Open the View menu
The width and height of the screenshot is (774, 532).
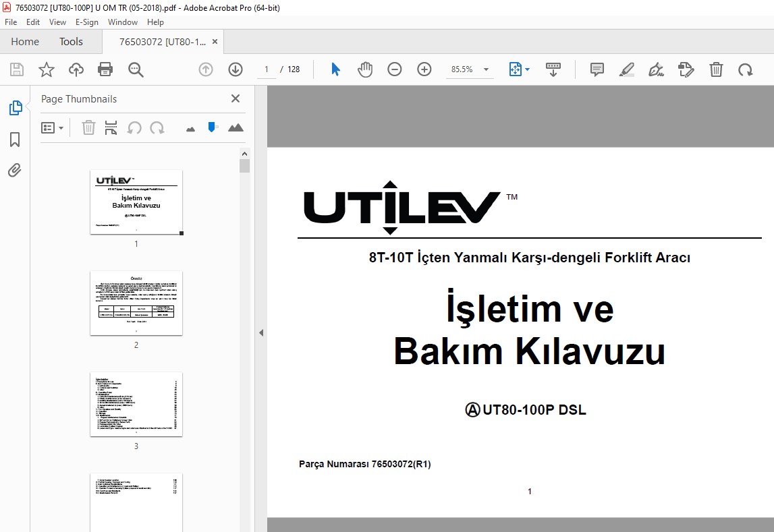tap(58, 22)
